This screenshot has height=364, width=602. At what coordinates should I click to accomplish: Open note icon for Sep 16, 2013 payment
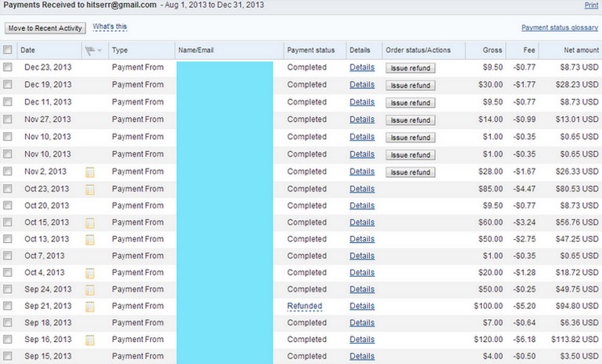coord(90,340)
